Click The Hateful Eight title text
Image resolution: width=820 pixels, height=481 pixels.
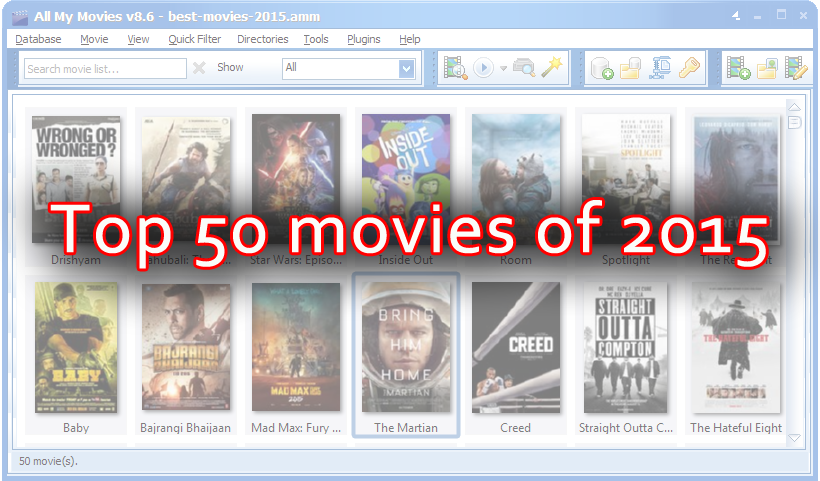pyautogui.click(x=736, y=428)
